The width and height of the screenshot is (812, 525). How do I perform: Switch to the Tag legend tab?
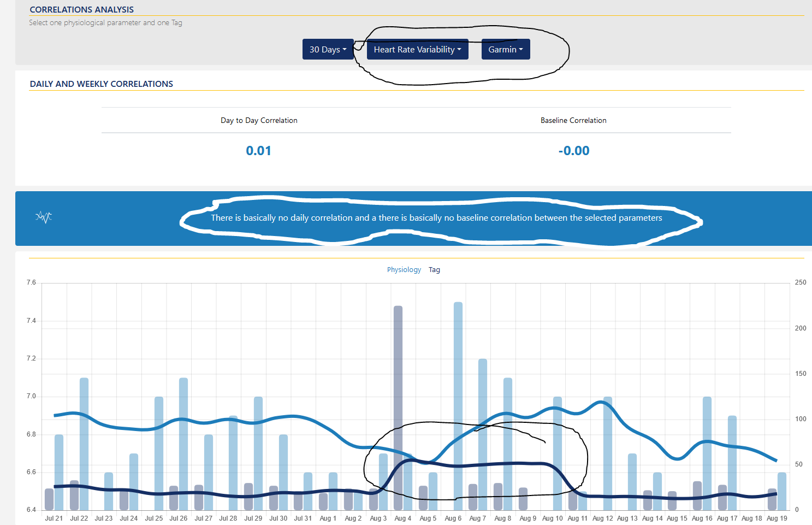pos(434,269)
